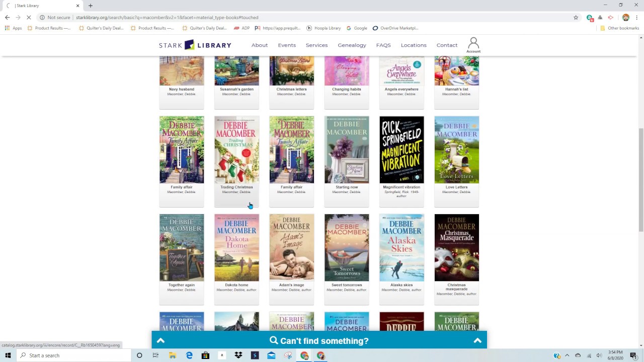Open the OverDrive Marketplace bookmark
Viewport: 644px width, 362px height.
coord(395,28)
